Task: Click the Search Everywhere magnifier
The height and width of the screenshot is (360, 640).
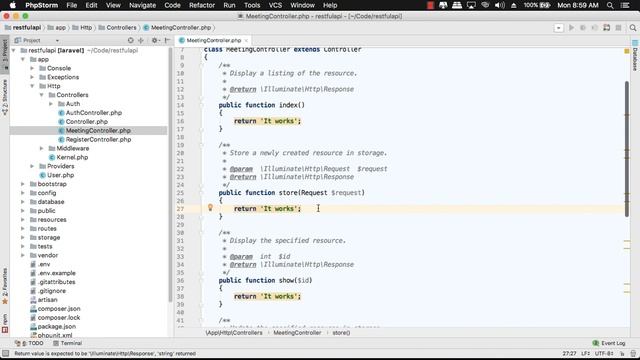Action: [x=633, y=28]
